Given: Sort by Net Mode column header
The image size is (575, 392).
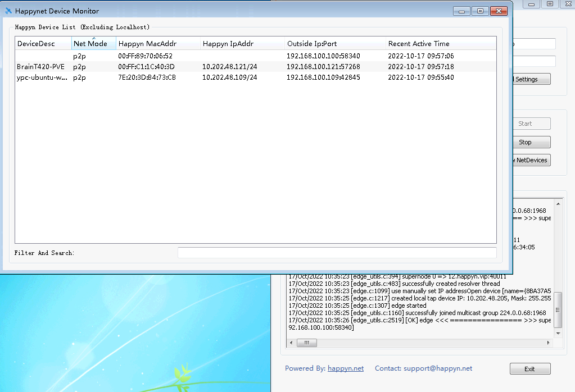Looking at the screenshot, I should click(94, 43).
